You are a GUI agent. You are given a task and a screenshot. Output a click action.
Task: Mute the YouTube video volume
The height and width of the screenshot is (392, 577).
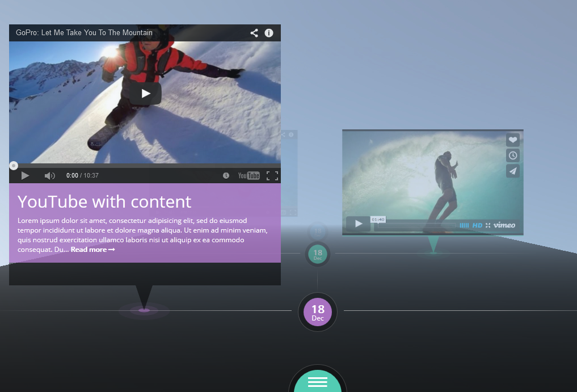(50, 175)
